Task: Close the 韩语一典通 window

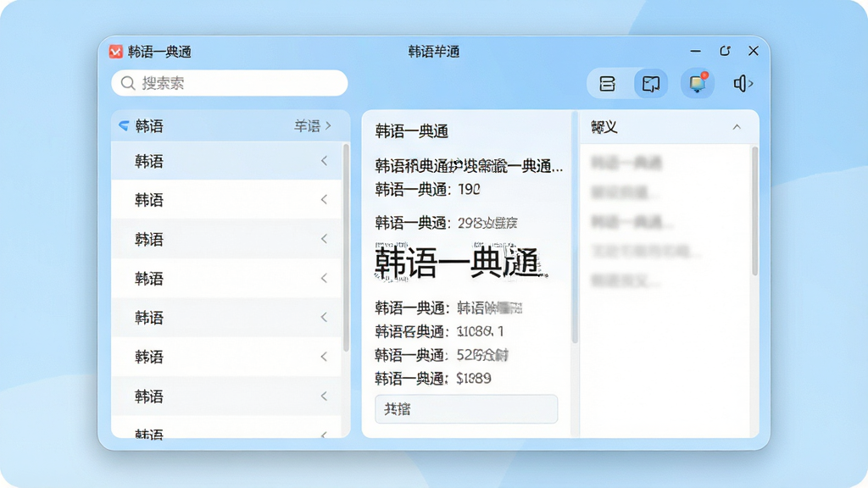Action: click(754, 51)
